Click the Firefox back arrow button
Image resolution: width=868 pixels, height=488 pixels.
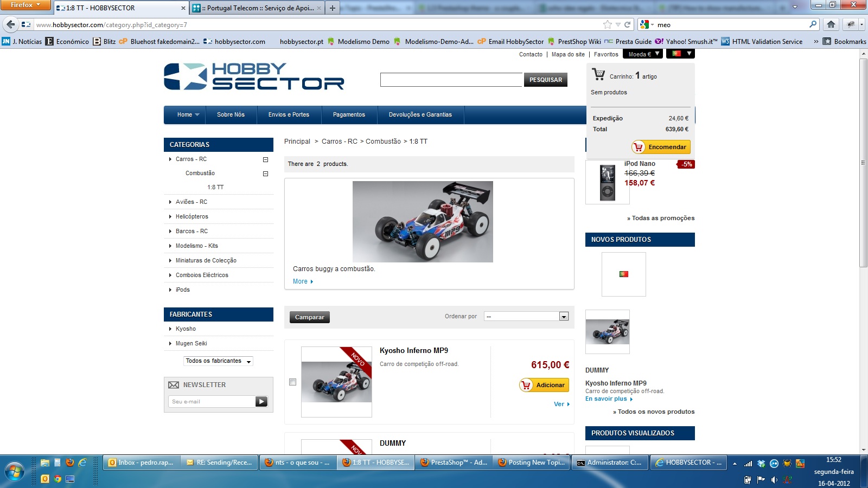pos(10,24)
